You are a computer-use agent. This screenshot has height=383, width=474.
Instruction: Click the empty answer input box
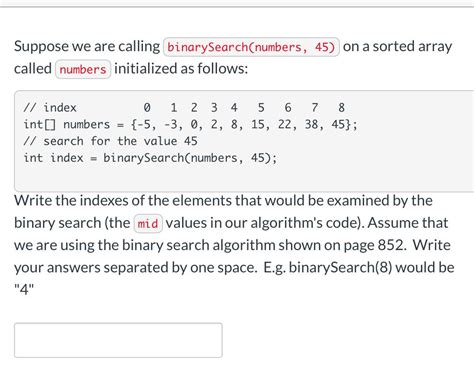coord(118,340)
